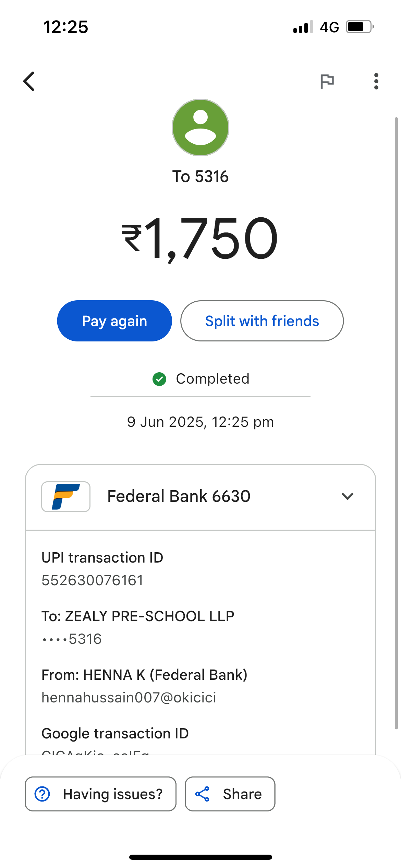Screen dimensions: 401x868
Task: Tap the battery indicator in status bar
Action: coord(359,27)
